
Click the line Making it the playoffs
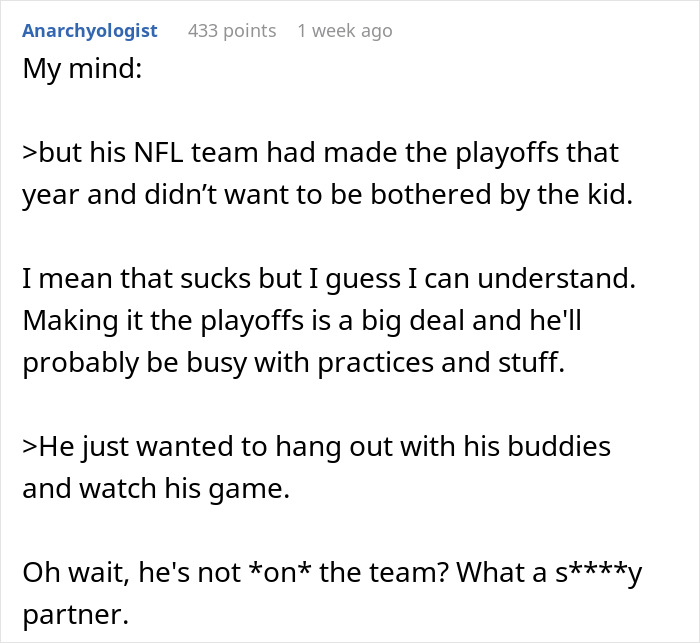pos(302,321)
